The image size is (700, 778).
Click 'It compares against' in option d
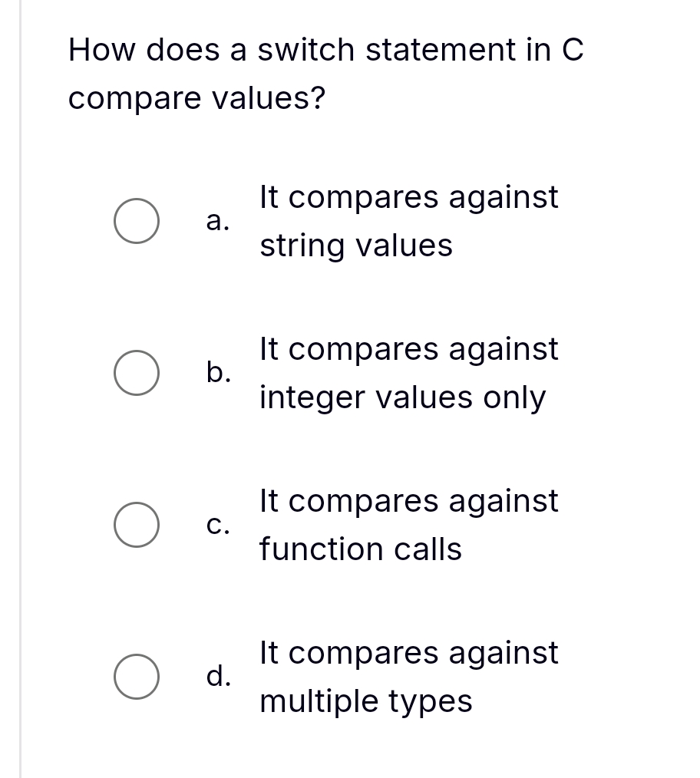(x=409, y=653)
